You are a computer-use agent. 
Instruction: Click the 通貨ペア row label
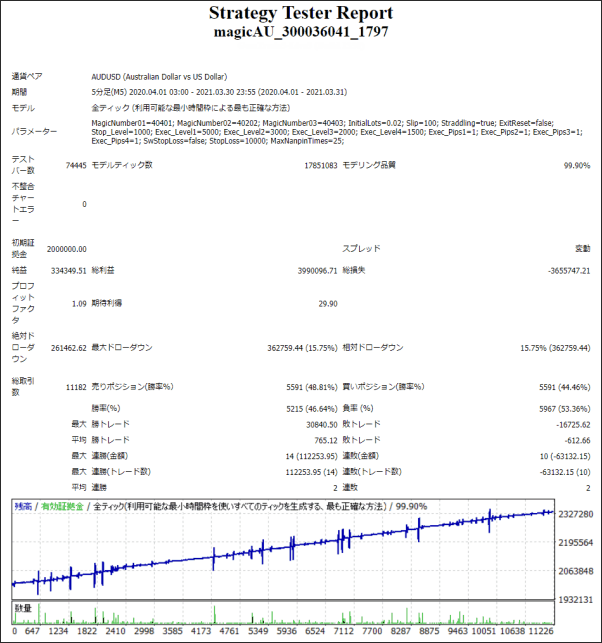28,76
